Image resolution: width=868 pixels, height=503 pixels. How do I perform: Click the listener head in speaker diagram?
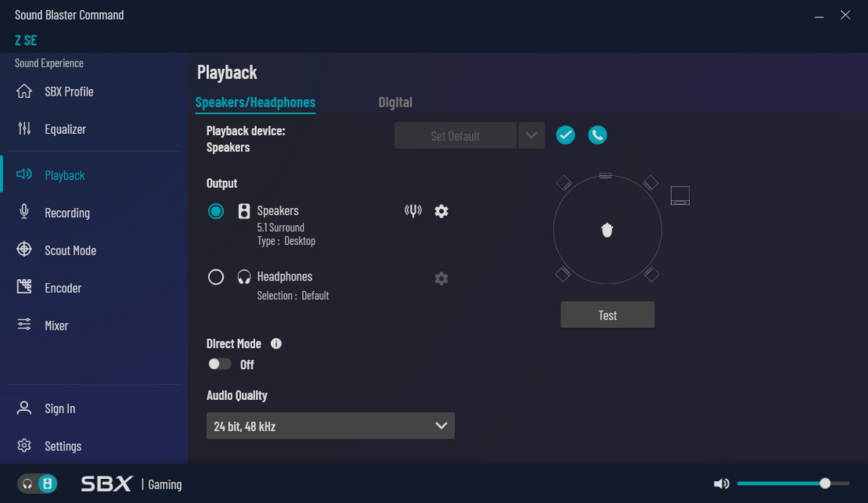(x=607, y=230)
